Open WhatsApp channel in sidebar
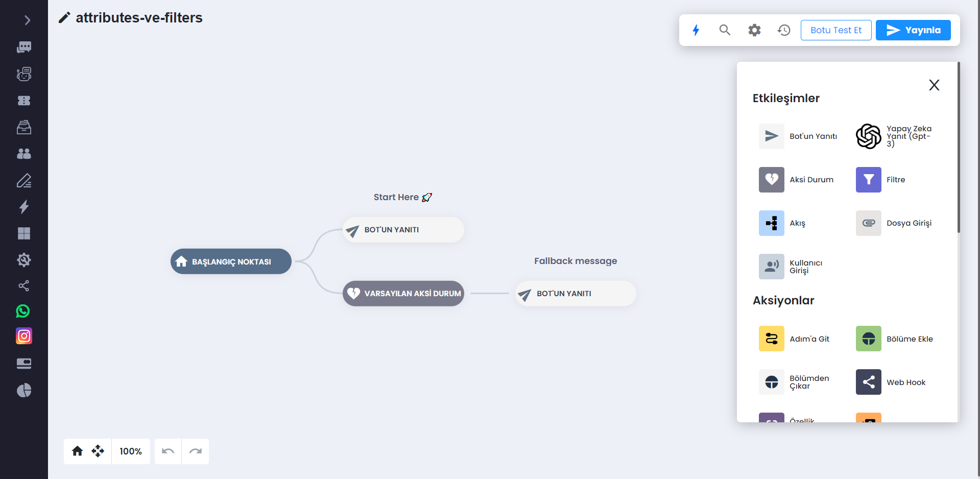980x479 pixels. [23, 311]
